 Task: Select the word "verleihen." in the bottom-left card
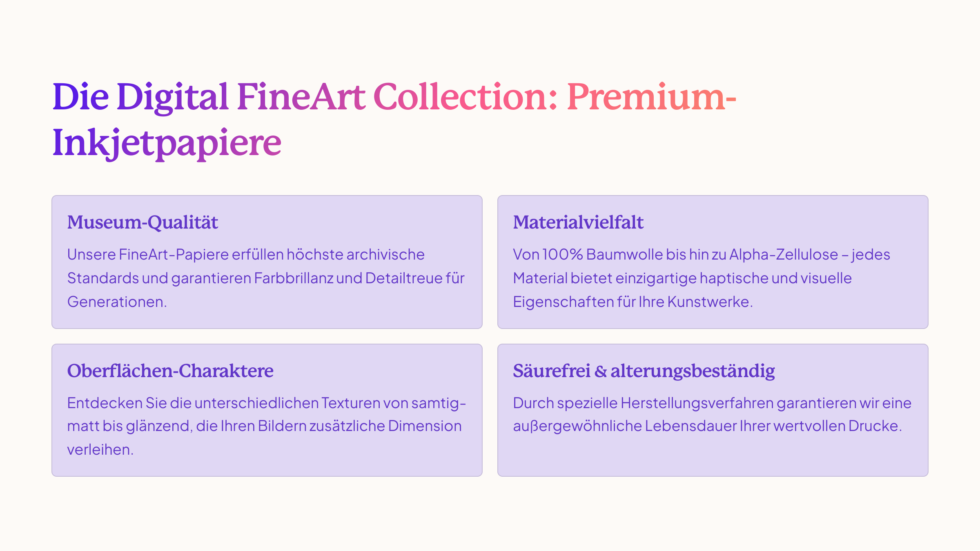pos(100,450)
